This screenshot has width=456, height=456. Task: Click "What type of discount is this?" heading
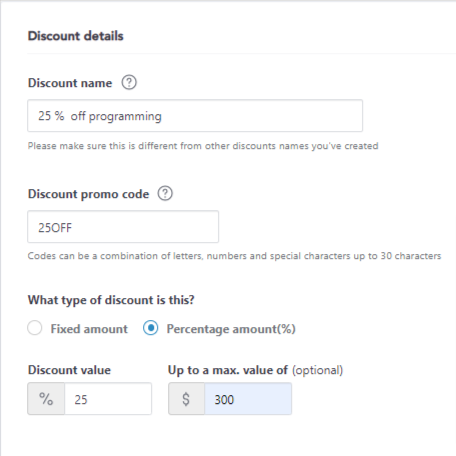pyautogui.click(x=111, y=300)
